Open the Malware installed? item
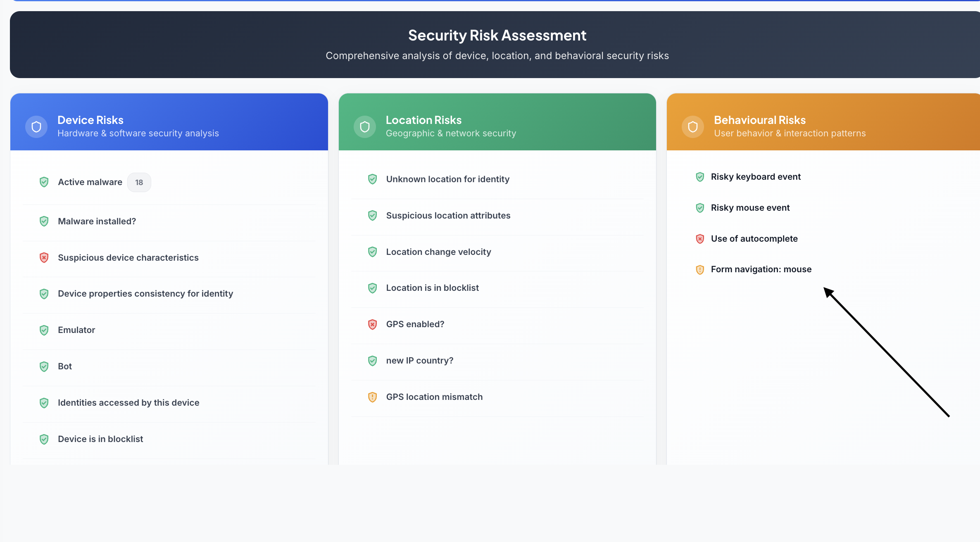The image size is (980, 542). 169,221
